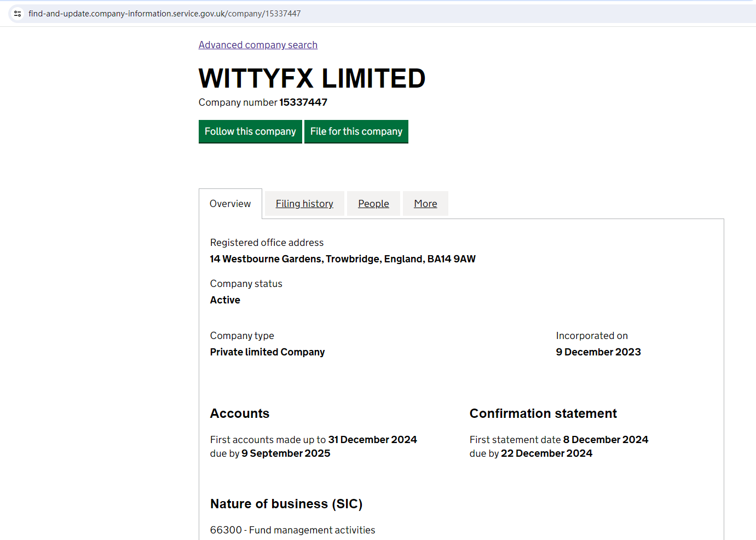Click the Nature of business (SIC) heading
The height and width of the screenshot is (540, 756).
pos(286,504)
